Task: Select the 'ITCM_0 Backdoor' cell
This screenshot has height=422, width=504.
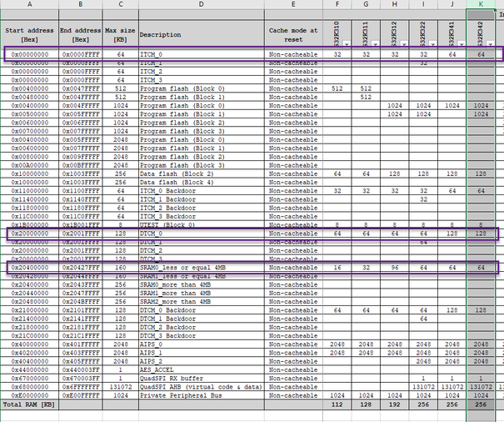Action: click(202, 191)
